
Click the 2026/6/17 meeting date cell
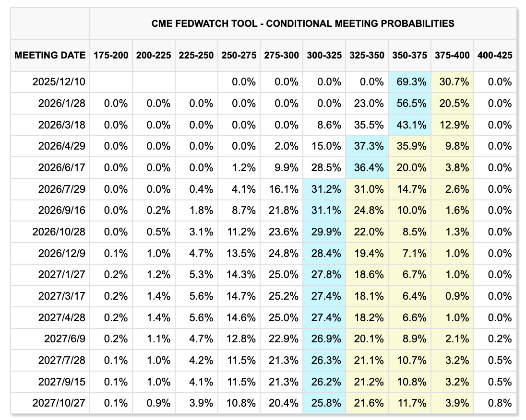point(61,168)
